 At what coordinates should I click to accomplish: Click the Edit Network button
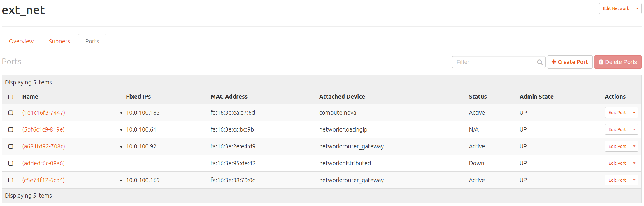[x=616, y=9]
